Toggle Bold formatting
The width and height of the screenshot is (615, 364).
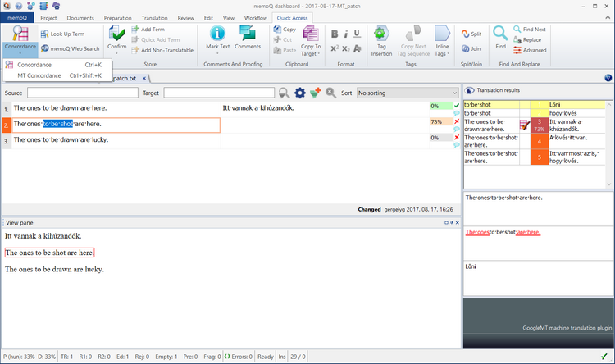click(335, 34)
